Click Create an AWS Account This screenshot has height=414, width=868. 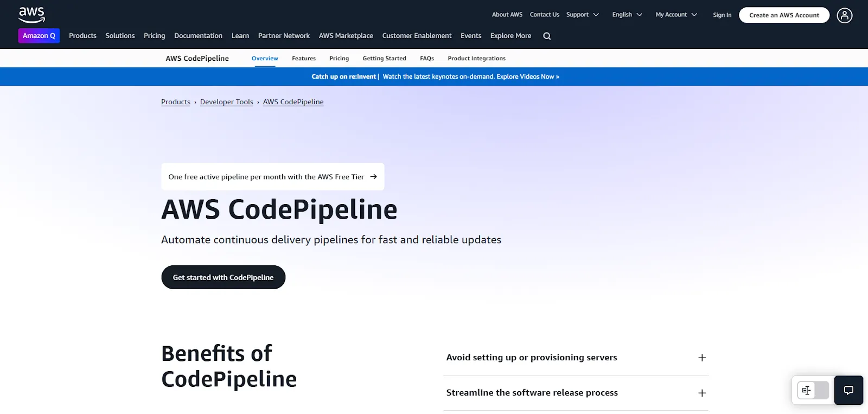pyautogui.click(x=784, y=15)
